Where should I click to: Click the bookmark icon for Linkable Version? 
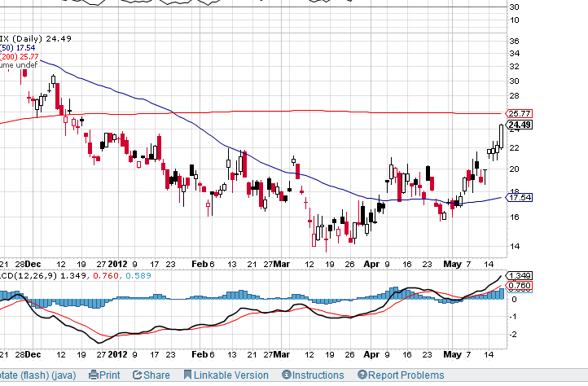click(187, 375)
